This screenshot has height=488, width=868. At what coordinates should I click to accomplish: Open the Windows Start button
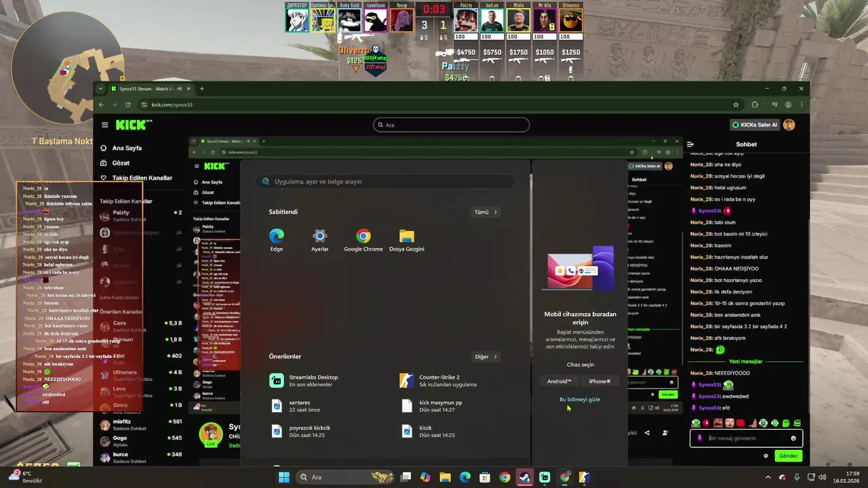[284, 477]
